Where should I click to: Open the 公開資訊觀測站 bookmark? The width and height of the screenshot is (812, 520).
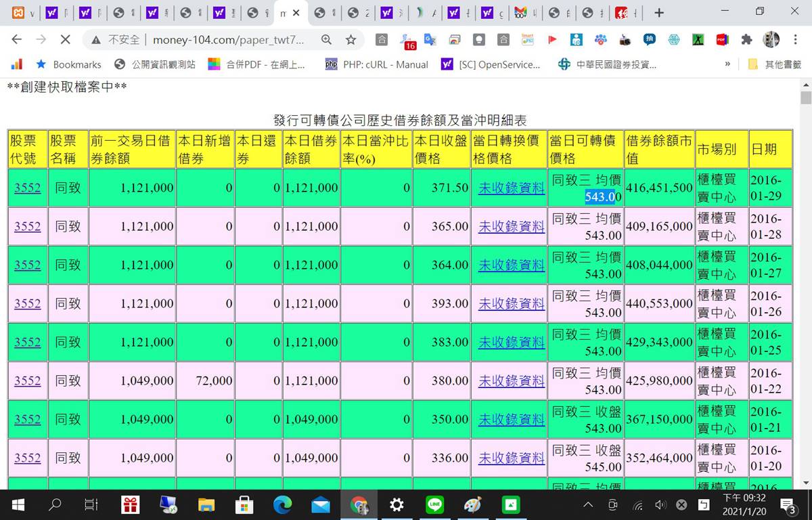(x=155, y=64)
